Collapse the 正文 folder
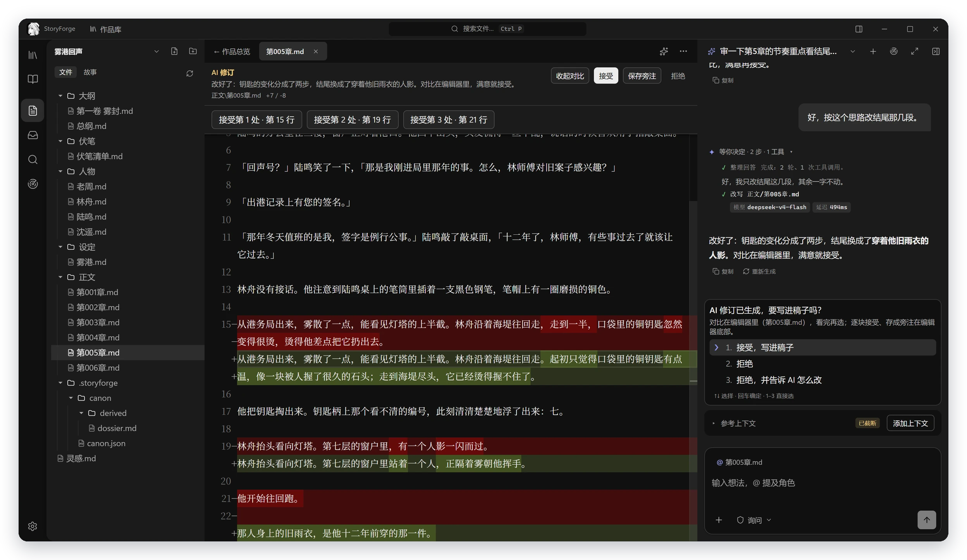967x560 pixels. pos(60,277)
